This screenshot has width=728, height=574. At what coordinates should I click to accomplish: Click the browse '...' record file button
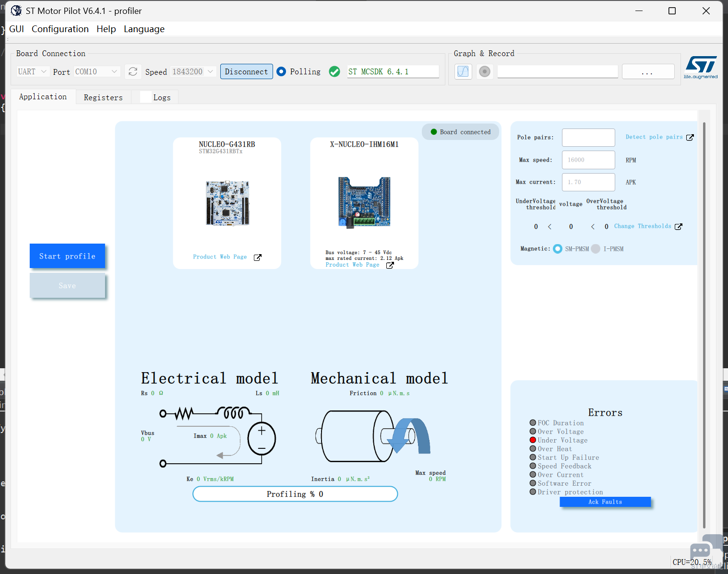[x=648, y=71]
